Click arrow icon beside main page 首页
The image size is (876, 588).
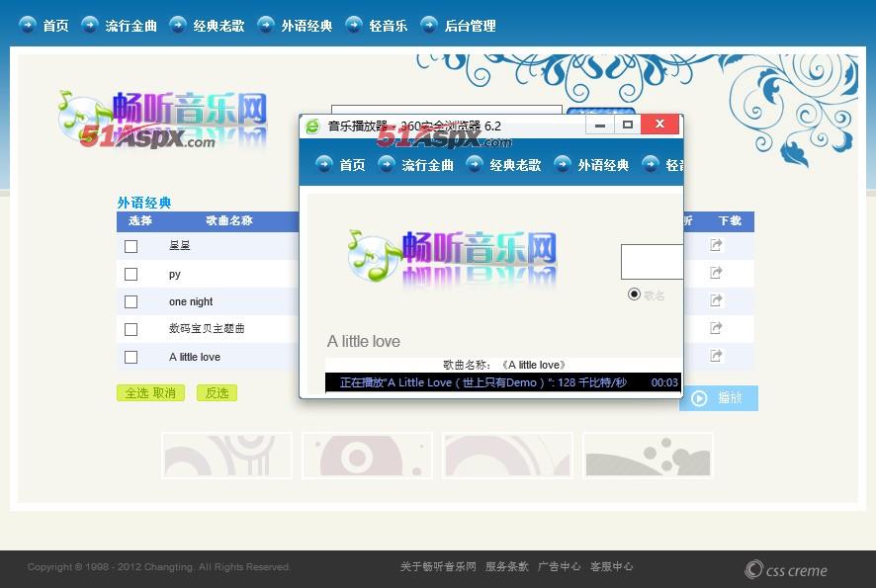28,25
